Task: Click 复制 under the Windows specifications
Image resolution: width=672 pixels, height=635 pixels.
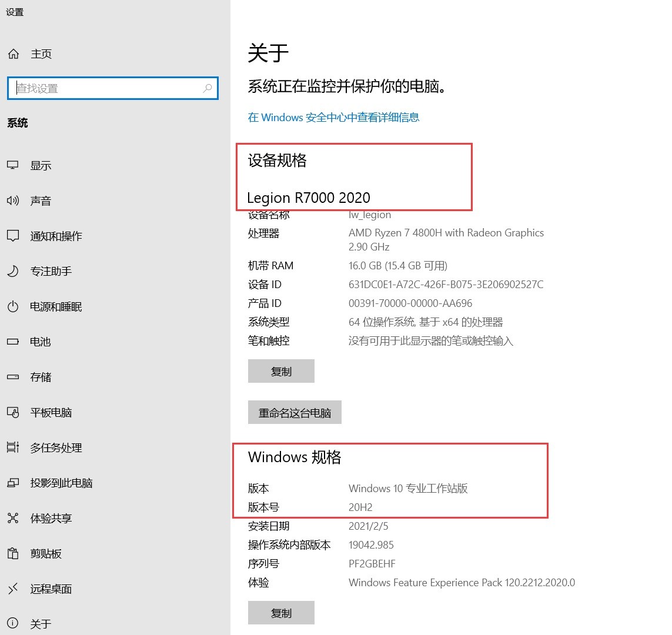Action: point(281,613)
